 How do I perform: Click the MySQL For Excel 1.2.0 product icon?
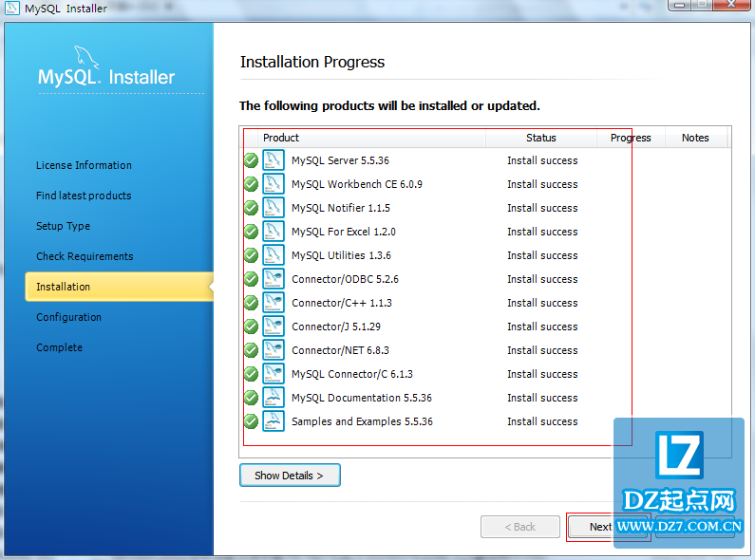pyautogui.click(x=273, y=232)
